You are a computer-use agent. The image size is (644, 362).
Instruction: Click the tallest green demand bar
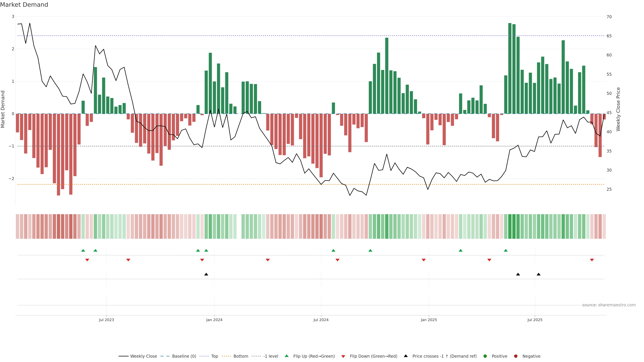coord(510,68)
